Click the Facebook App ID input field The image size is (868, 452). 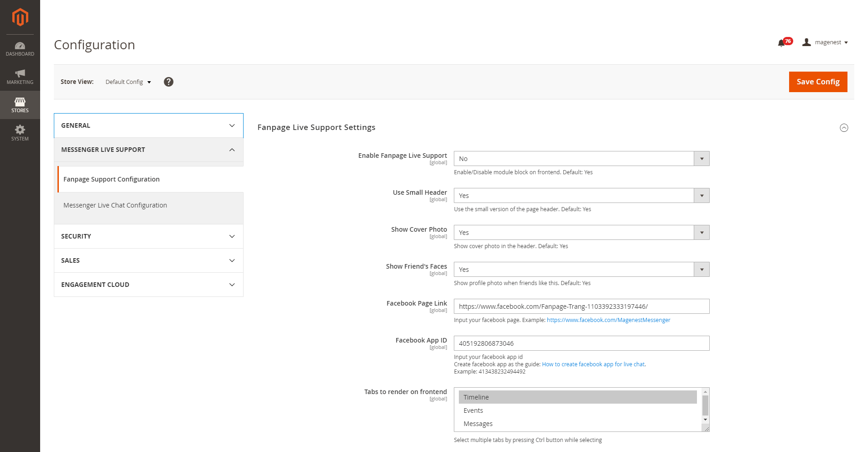tap(581, 343)
